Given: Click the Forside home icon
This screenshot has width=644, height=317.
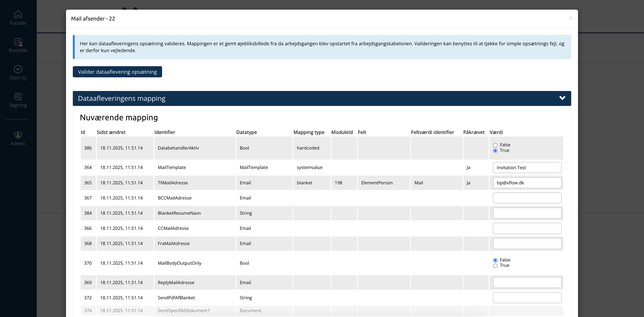Looking at the screenshot, I should click(18, 14).
